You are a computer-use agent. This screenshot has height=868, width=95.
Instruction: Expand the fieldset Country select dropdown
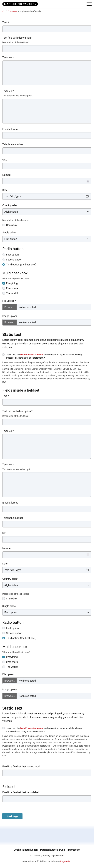(47, 585)
